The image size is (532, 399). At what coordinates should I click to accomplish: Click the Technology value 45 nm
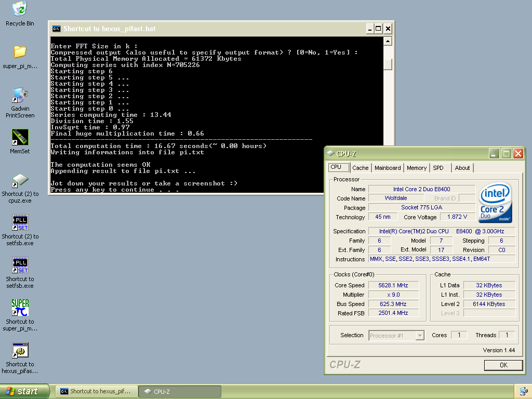point(383,217)
